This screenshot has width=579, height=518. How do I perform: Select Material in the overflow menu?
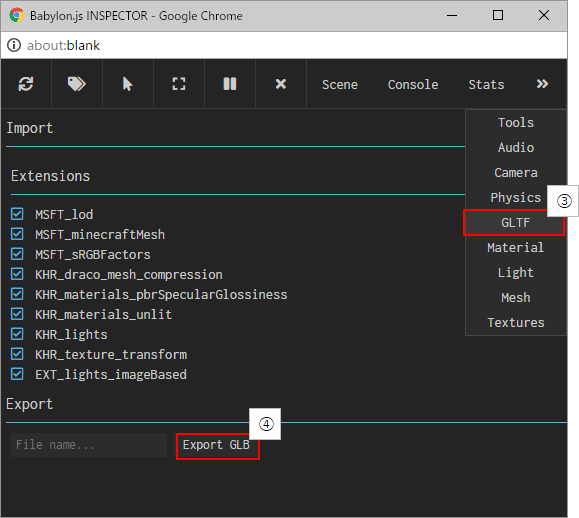pyautogui.click(x=516, y=248)
